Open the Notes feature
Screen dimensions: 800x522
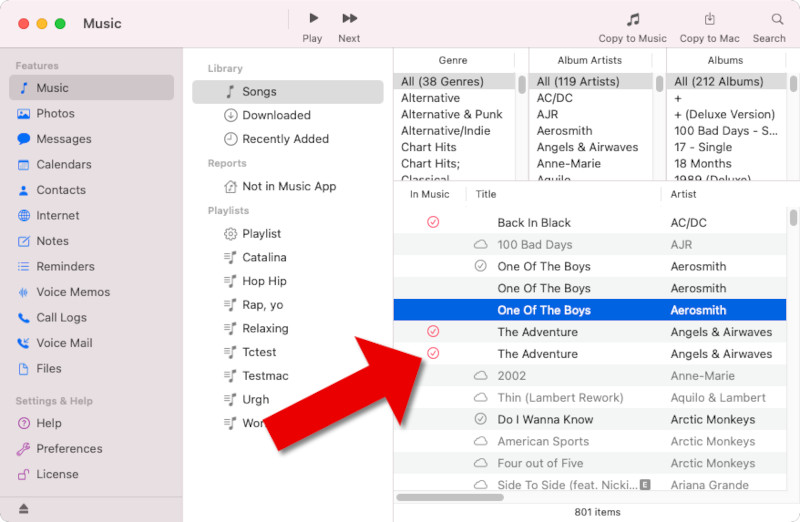coord(91,241)
